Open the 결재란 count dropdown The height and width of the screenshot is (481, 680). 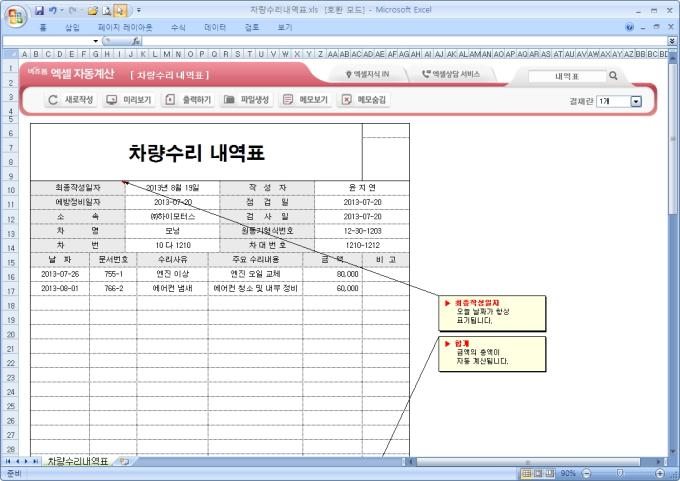[x=636, y=101]
